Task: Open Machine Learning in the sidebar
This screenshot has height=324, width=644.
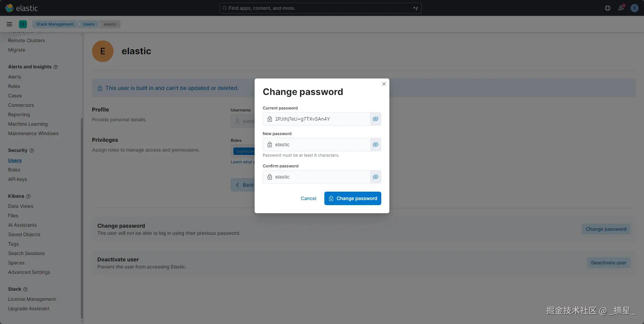Action: [x=28, y=124]
